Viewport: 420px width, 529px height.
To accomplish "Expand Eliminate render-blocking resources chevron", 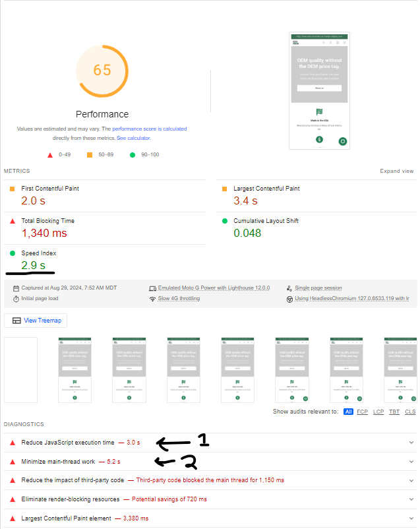I will pos(411,499).
